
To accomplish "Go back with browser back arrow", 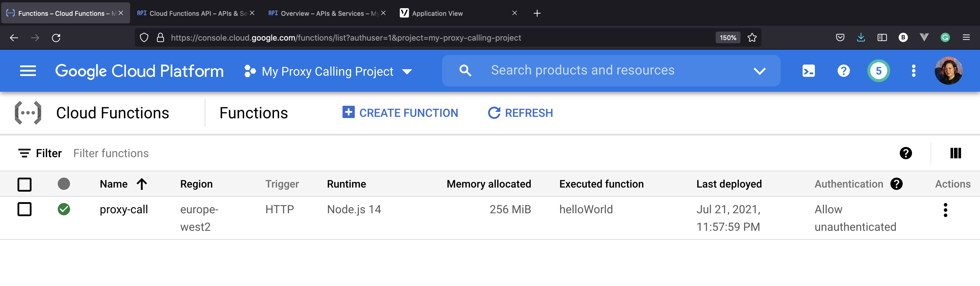I will click(14, 38).
